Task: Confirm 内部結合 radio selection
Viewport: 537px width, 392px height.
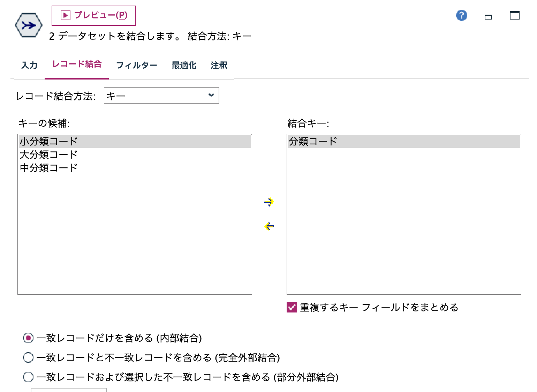Action: pos(28,338)
